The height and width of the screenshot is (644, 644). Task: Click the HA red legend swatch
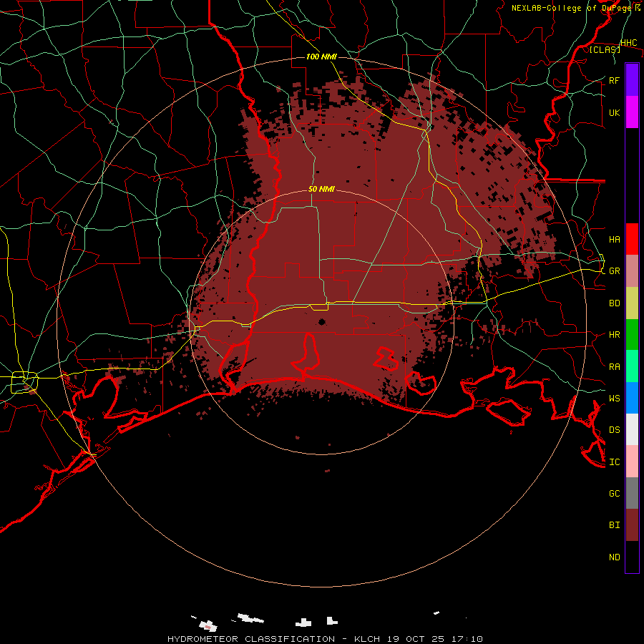coord(632,239)
